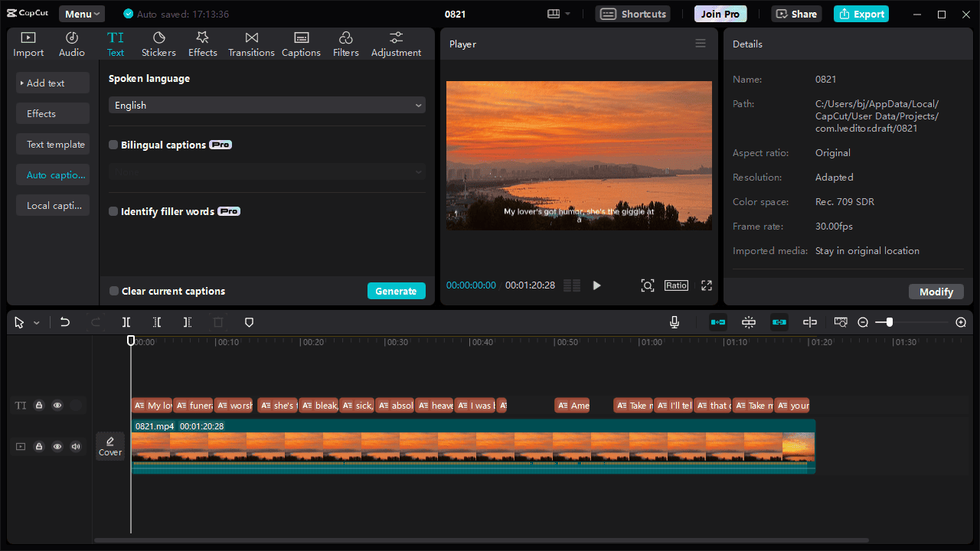Open the Import tab
Viewport: 980px width, 551px height.
tap(28, 44)
